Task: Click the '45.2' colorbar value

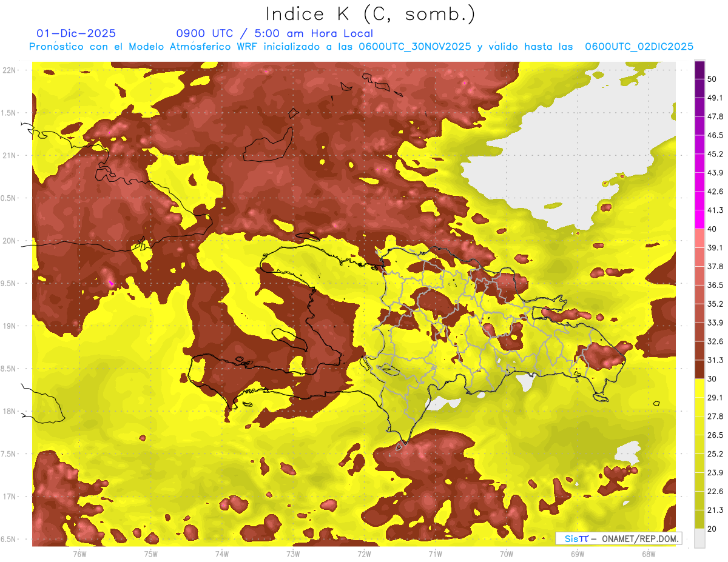Action: (x=715, y=154)
